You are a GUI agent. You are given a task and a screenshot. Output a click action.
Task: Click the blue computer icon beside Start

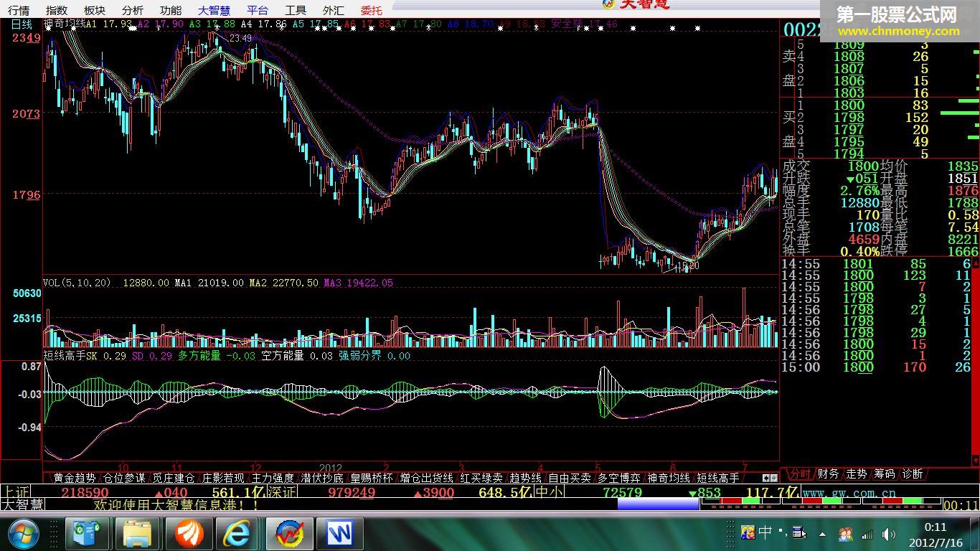87,534
